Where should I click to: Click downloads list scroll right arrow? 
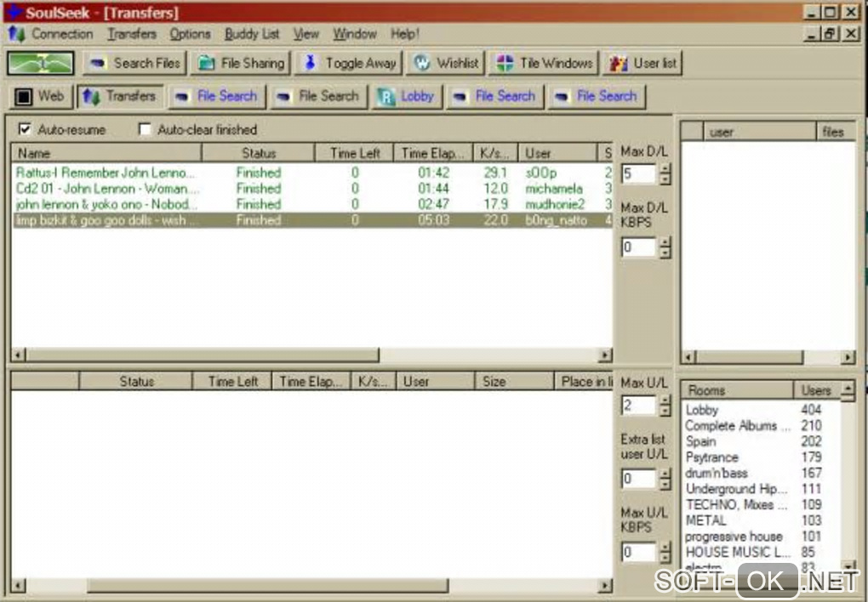coord(605,355)
